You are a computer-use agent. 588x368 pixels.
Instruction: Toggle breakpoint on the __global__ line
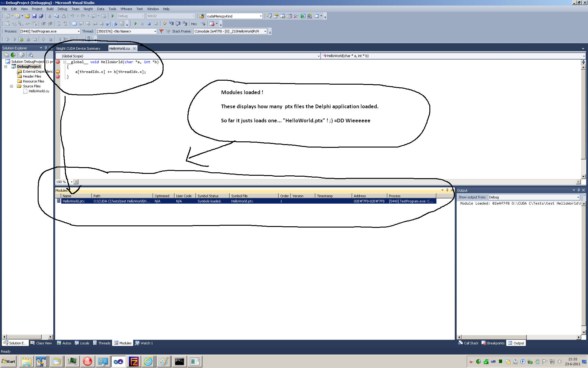click(58, 62)
